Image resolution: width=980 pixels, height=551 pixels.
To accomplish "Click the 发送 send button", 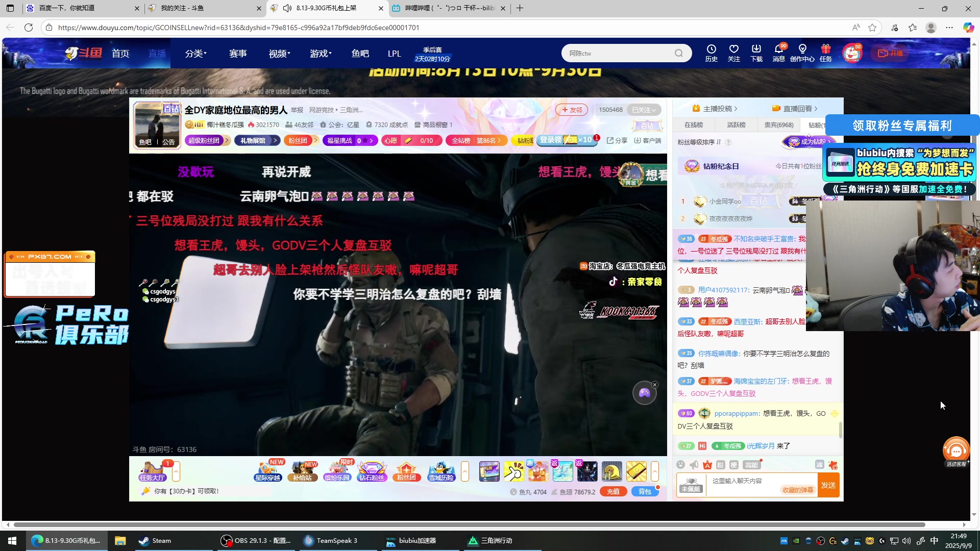I will pos(828,485).
